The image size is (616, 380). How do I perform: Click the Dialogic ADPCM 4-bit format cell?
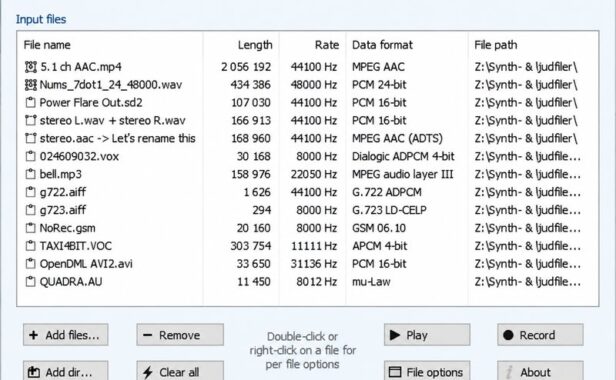[403, 156]
